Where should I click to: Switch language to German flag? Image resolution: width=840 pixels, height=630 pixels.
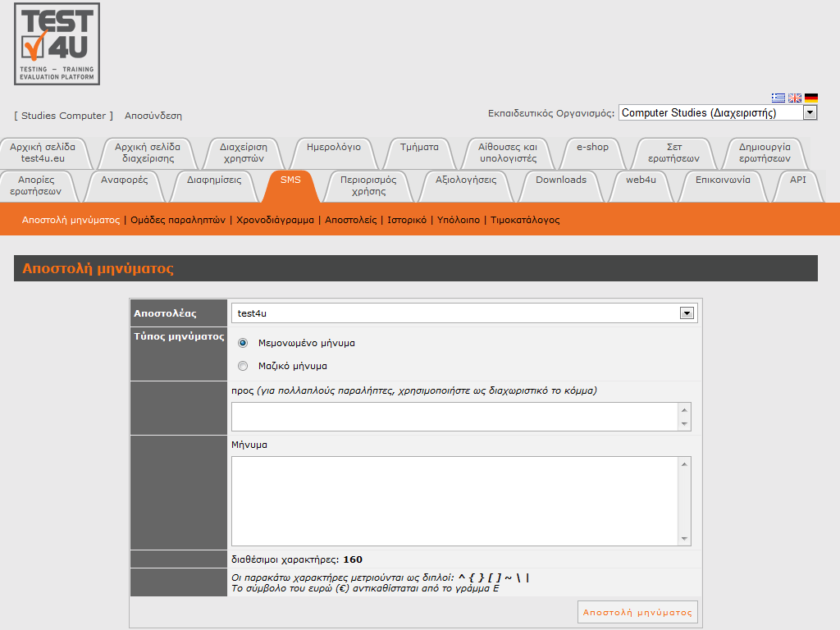[811, 98]
